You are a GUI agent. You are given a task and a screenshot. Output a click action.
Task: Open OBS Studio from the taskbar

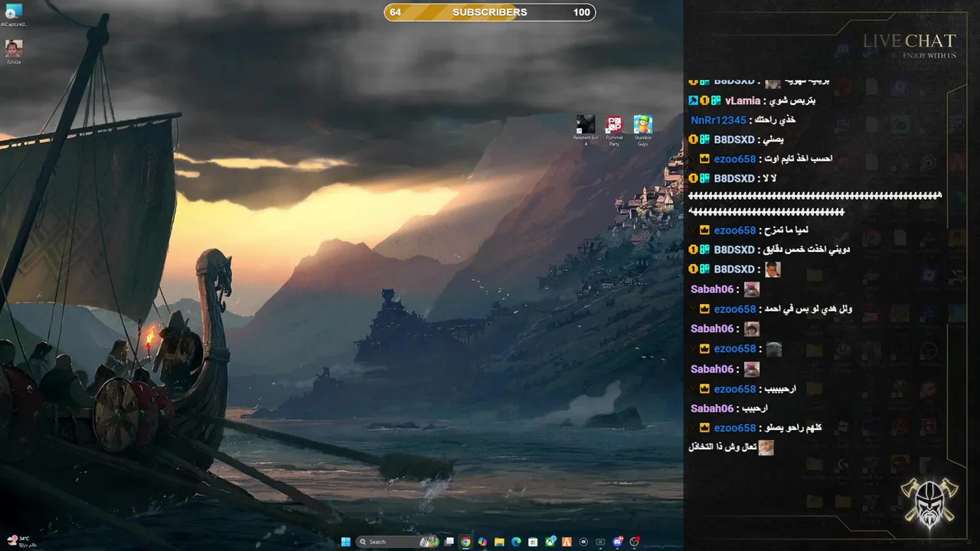click(x=634, y=542)
